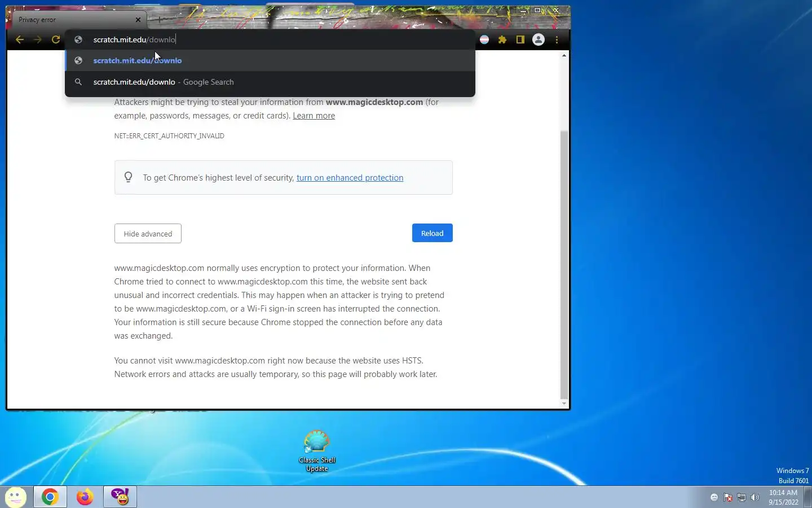The width and height of the screenshot is (812, 508).
Task: Open the Learn more link
Action: (x=314, y=116)
